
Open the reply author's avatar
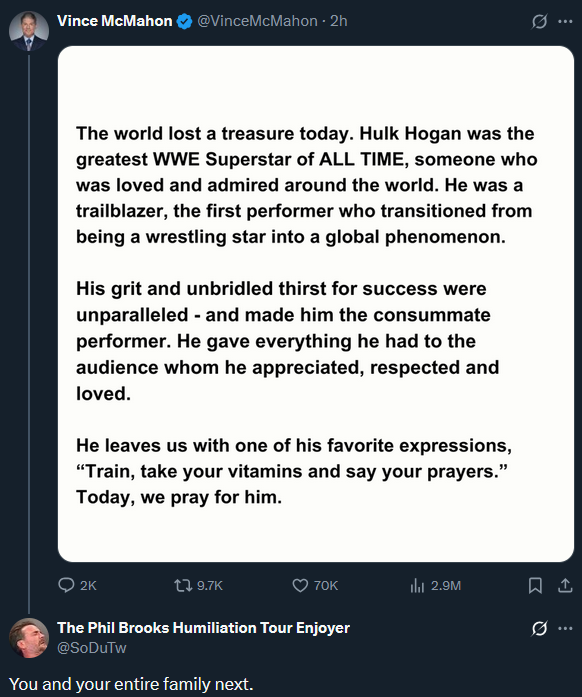pos(29,638)
